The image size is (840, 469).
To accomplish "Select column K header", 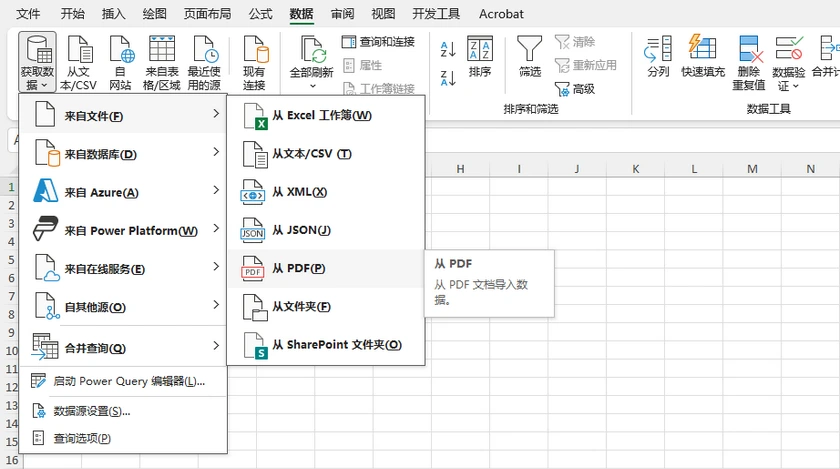I will point(635,169).
